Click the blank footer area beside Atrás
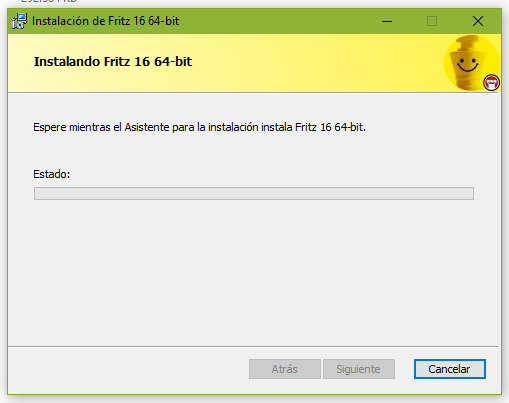Viewport: 509px width, 403px height. click(128, 369)
